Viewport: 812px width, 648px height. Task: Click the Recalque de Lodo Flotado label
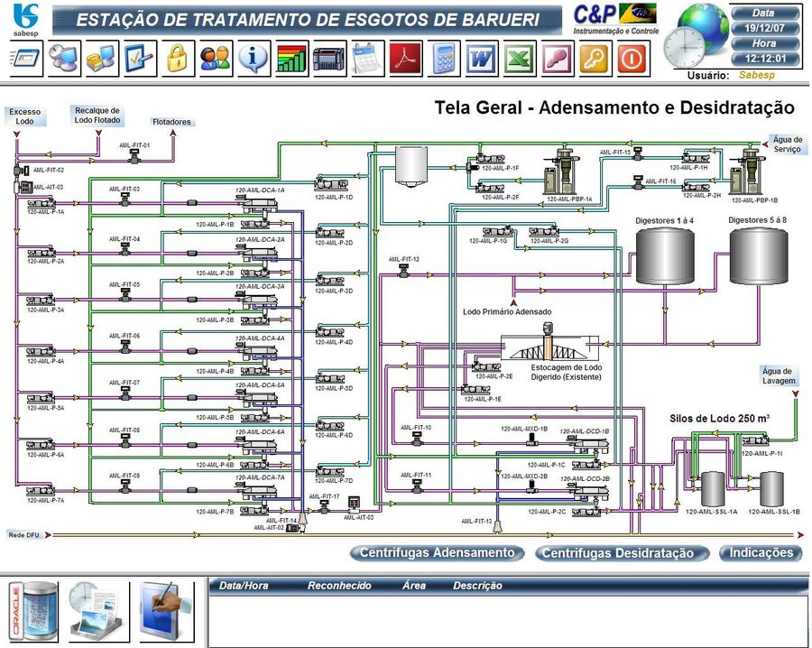(x=97, y=116)
